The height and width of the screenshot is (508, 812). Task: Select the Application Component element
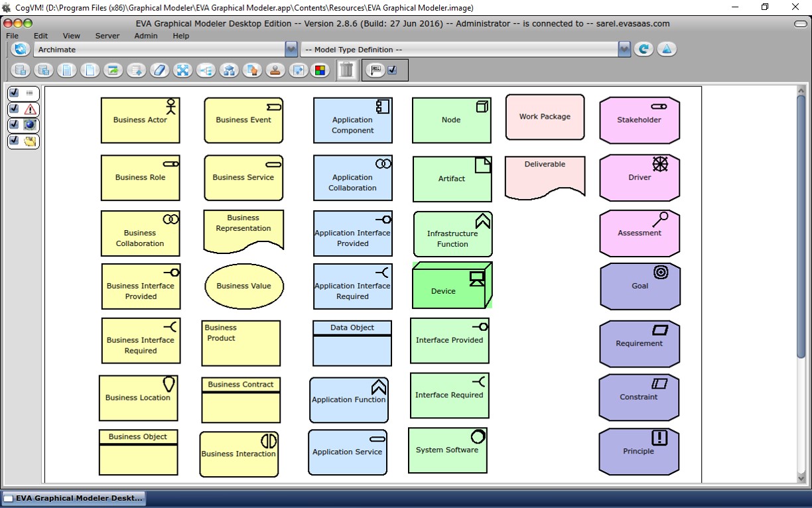click(353, 120)
